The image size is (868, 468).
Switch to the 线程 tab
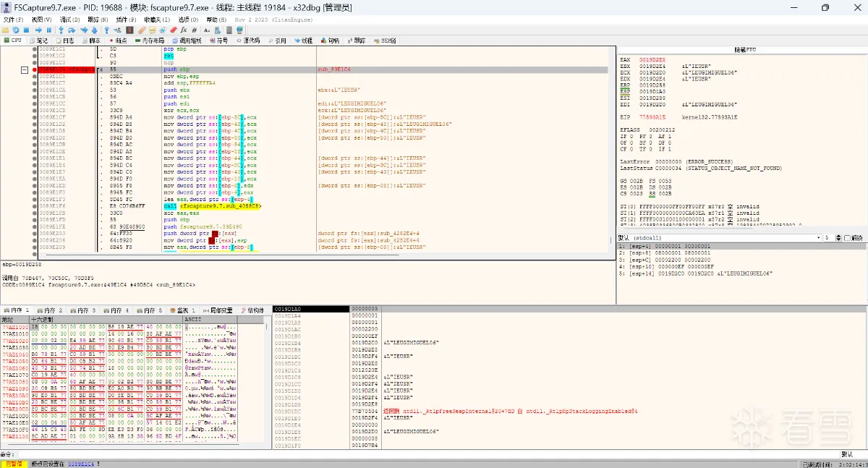point(303,41)
